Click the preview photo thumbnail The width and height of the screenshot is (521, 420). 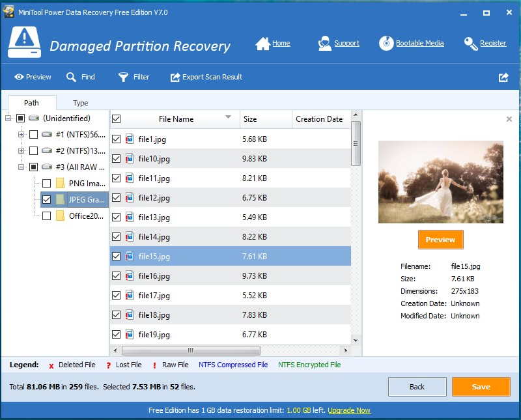[441, 182]
